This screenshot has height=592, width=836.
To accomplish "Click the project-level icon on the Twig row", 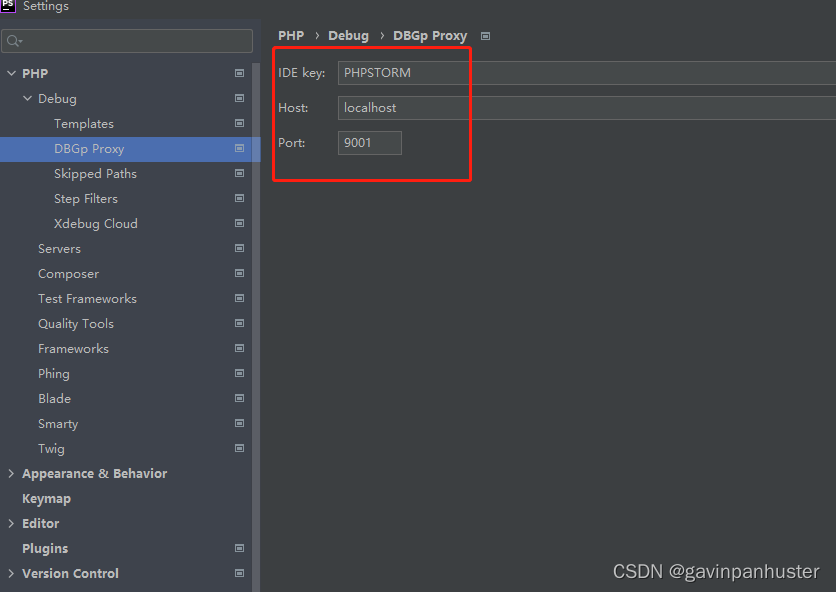I will [x=239, y=449].
